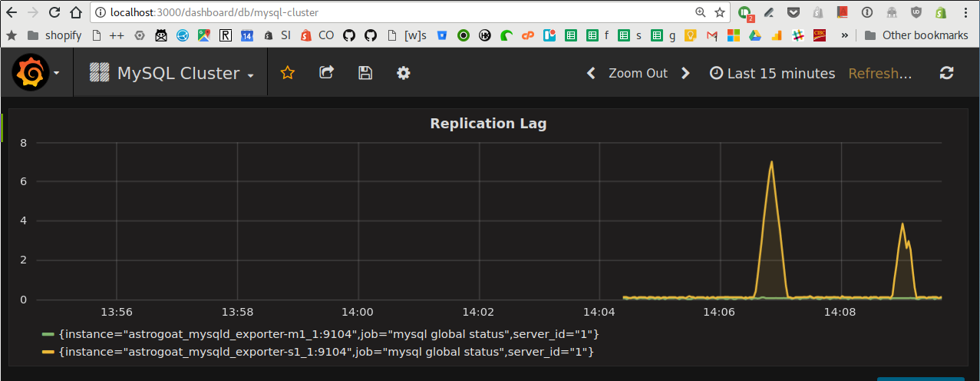Open the Pocket extension
The width and height of the screenshot is (980, 381).
[x=794, y=12]
